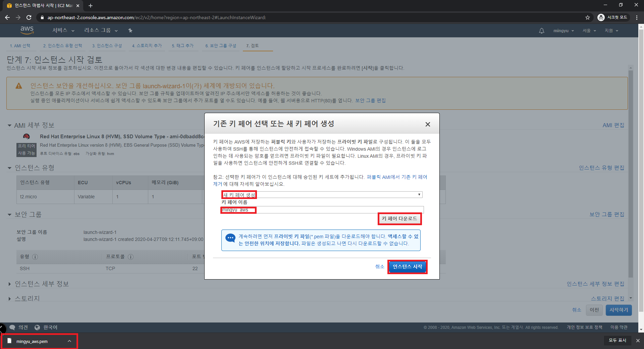Click the info icon next to 유형
The height and width of the screenshot is (349, 644).
pyautogui.click(x=35, y=257)
